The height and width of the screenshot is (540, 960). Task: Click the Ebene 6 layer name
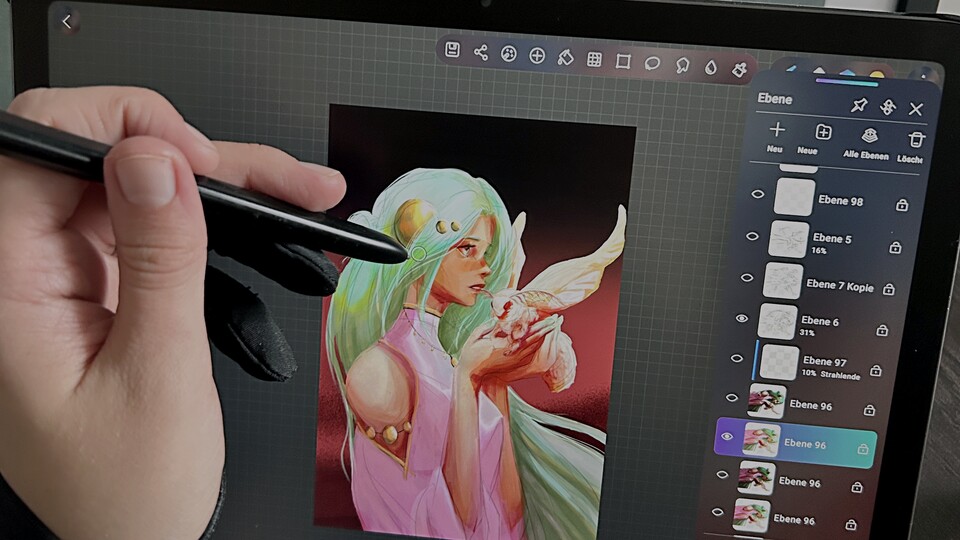[x=820, y=321]
